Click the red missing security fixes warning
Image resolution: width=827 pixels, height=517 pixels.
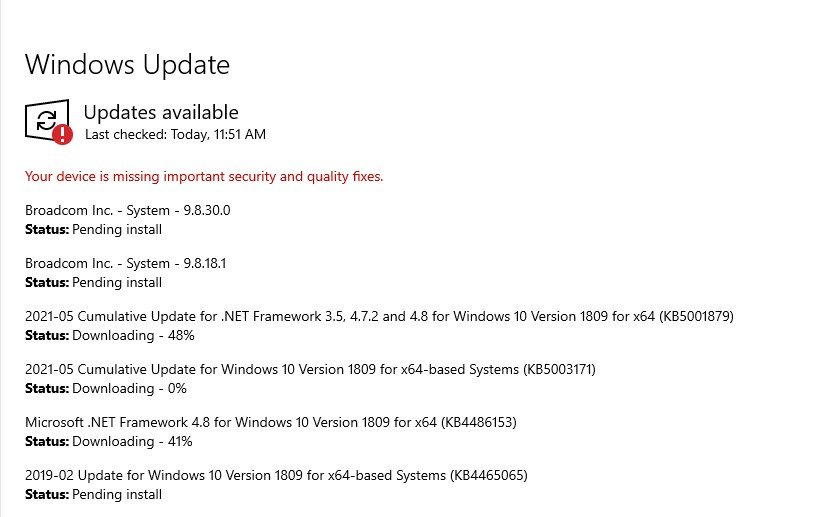(204, 177)
